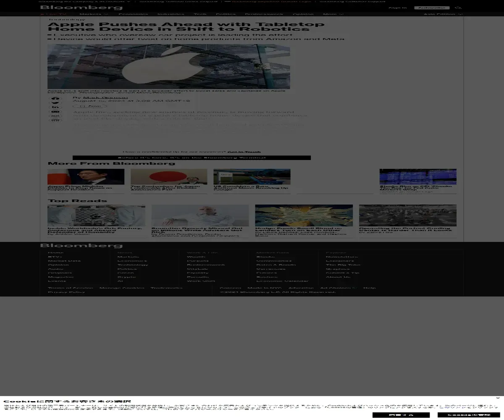Image resolution: width=504 pixels, height=420 pixels.
Task: Click the Subscribe button
Action: point(432,8)
